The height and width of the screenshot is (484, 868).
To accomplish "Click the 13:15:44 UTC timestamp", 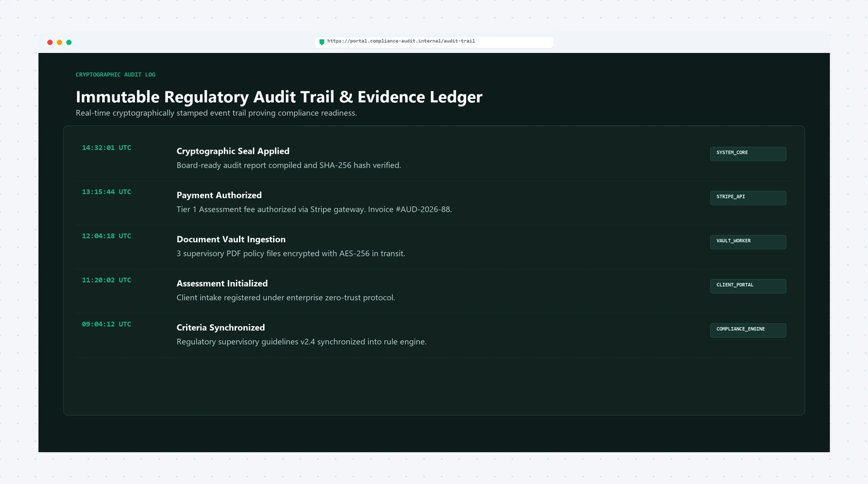I will 107,192.
